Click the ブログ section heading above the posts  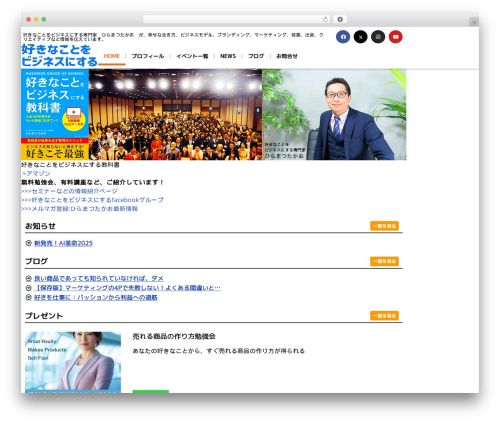[x=36, y=261]
